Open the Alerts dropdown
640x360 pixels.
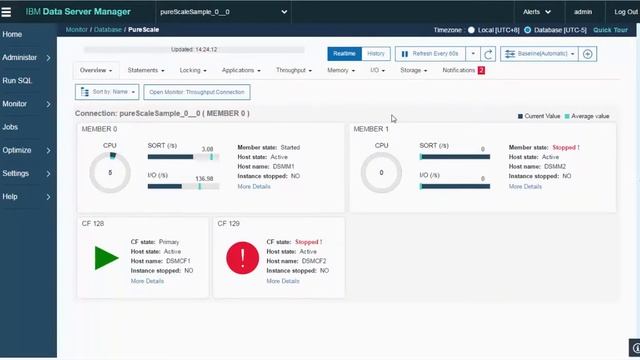coord(537,12)
